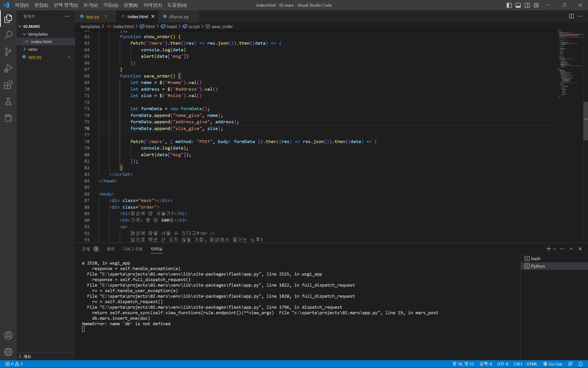Viewport: 588px width, 368px height.
Task: Open the Manage gear icon
Action: tap(8, 352)
